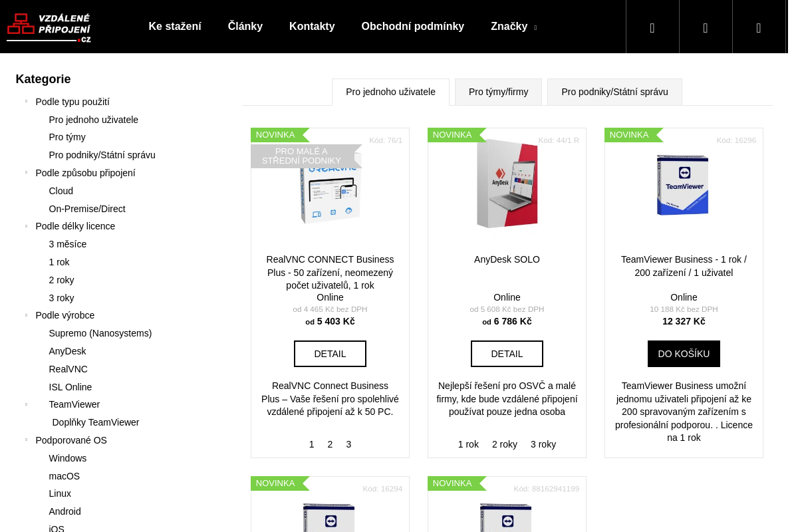
Task: Choose manufacturer Supremo (Nanosystems)
Action: coord(100,333)
